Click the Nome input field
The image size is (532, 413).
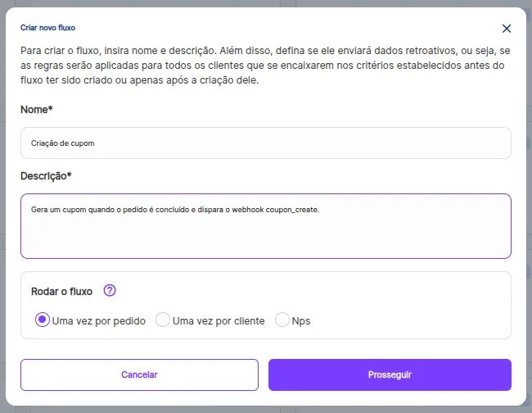click(x=266, y=143)
